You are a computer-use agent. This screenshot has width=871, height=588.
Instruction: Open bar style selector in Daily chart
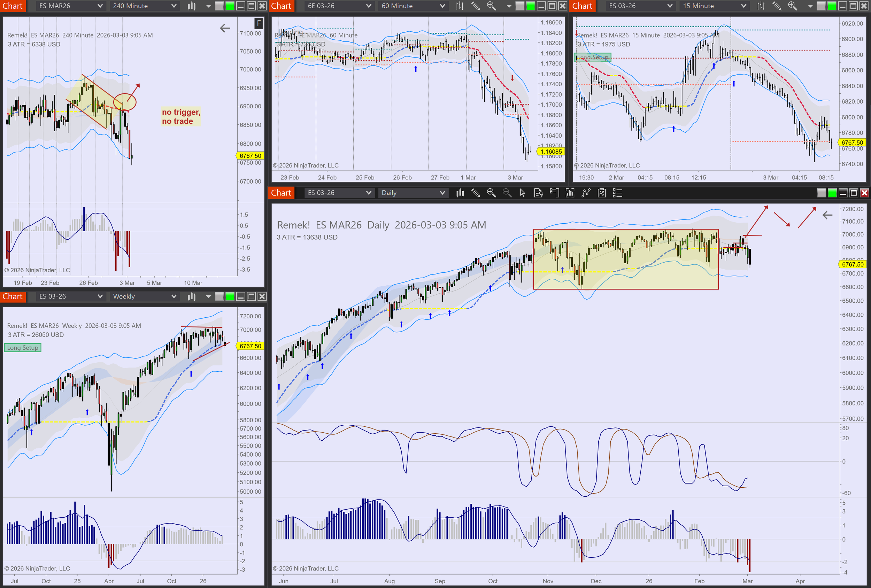(x=460, y=193)
